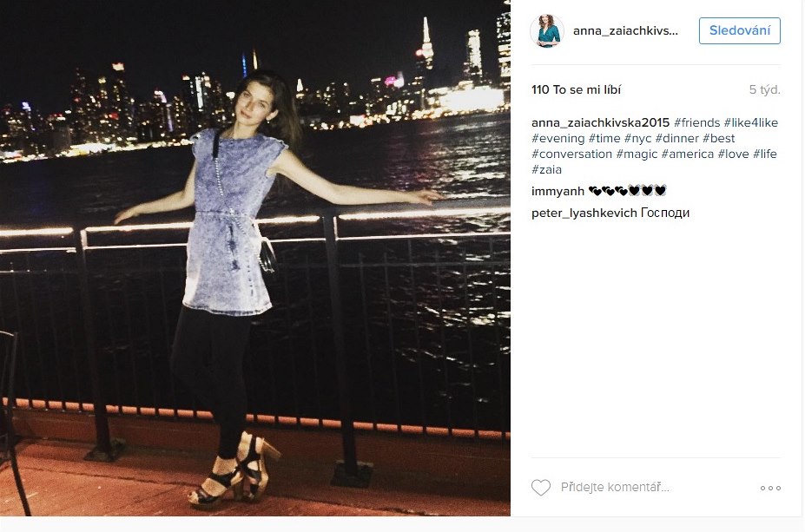This screenshot has height=532, width=805.
Task: Open the three-dot more options menu
Action: [x=770, y=488]
